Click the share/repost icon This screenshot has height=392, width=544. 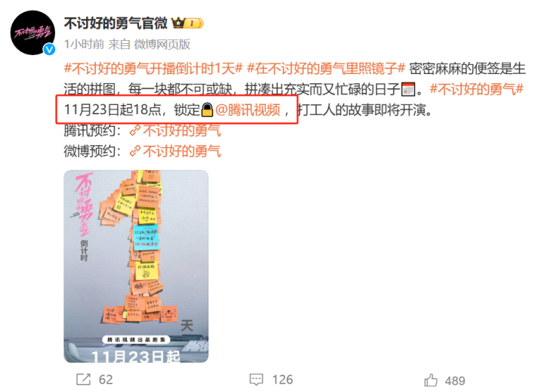pyautogui.click(x=83, y=379)
